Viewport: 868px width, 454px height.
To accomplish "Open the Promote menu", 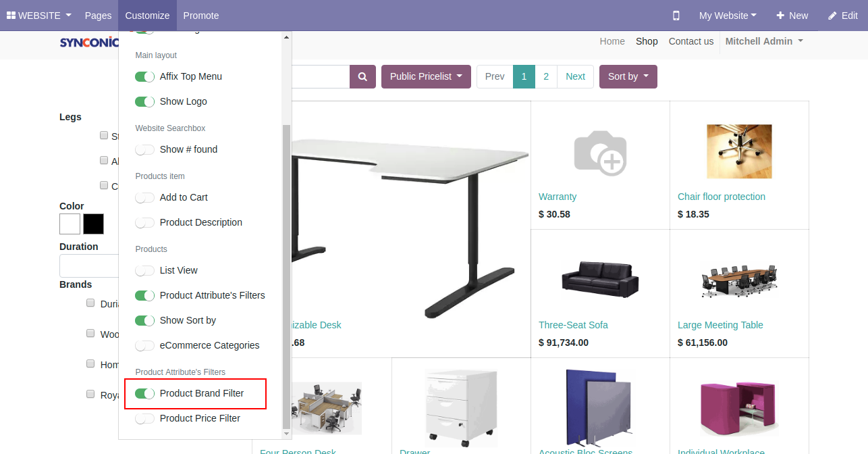I will point(200,16).
